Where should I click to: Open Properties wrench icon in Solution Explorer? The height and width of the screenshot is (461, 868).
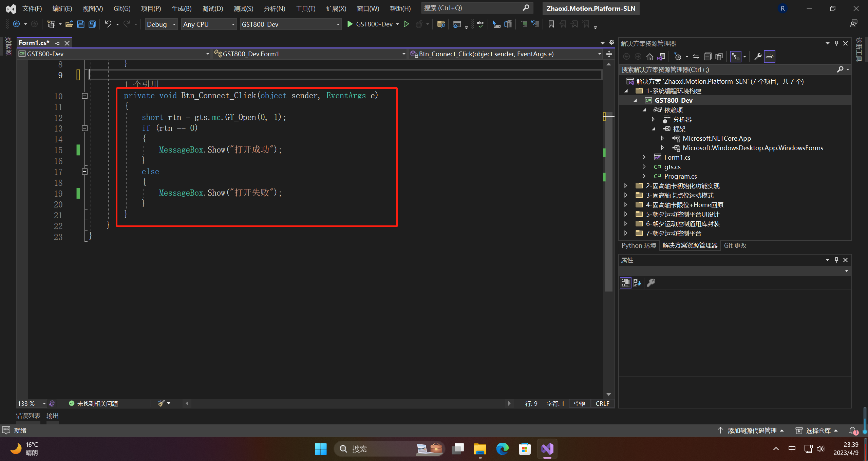[x=757, y=57]
